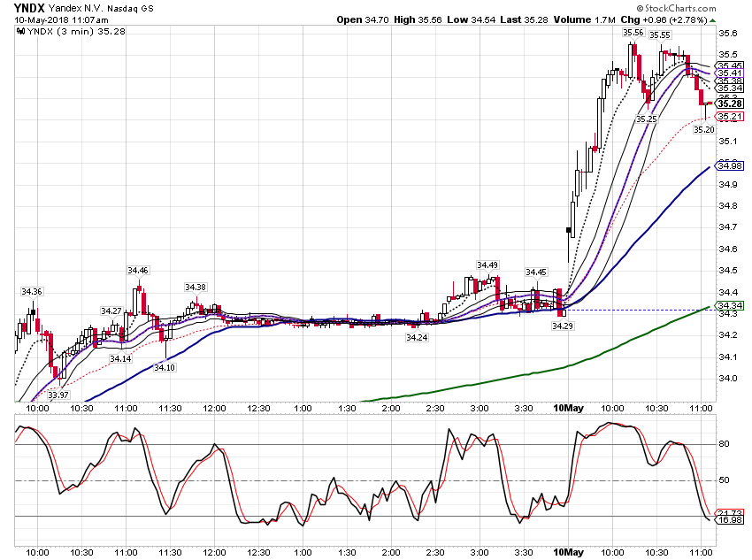Click the Nasdaq GS exchange label
The image size is (752, 560).
(130, 9)
